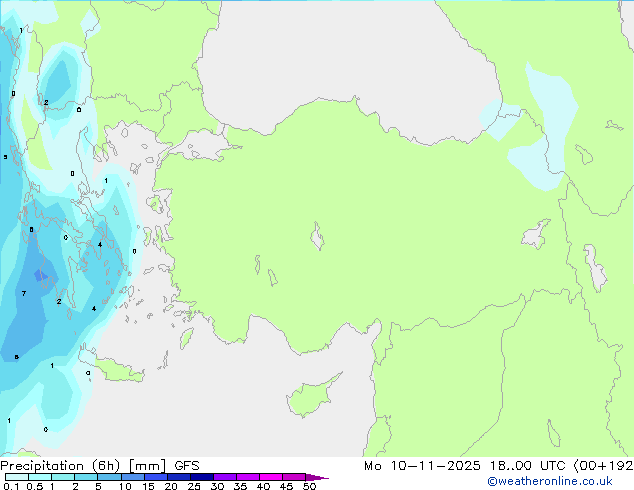Click the 'GFS' model label
The width and height of the screenshot is (634, 490).
click(x=187, y=466)
